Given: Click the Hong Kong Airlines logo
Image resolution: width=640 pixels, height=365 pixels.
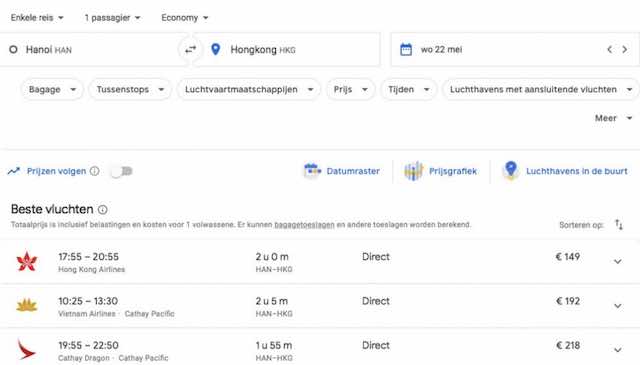Looking at the screenshot, I should click(x=27, y=262).
